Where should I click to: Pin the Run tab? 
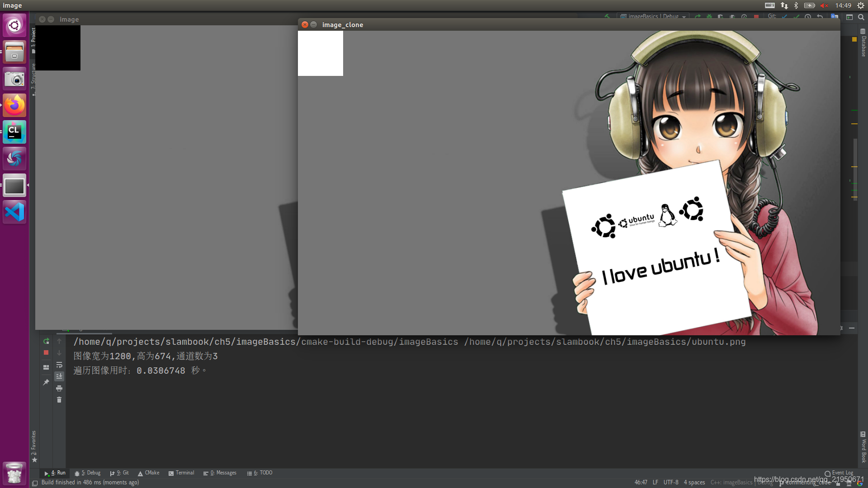tap(46, 382)
